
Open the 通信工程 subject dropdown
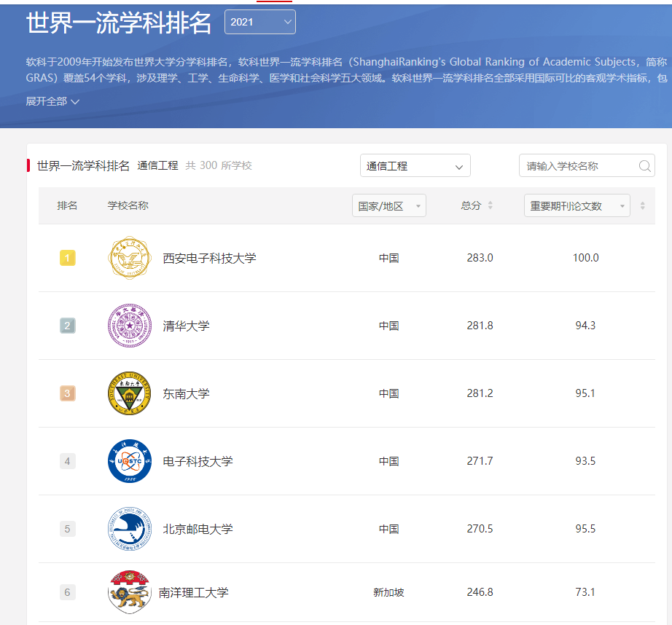[x=415, y=165]
